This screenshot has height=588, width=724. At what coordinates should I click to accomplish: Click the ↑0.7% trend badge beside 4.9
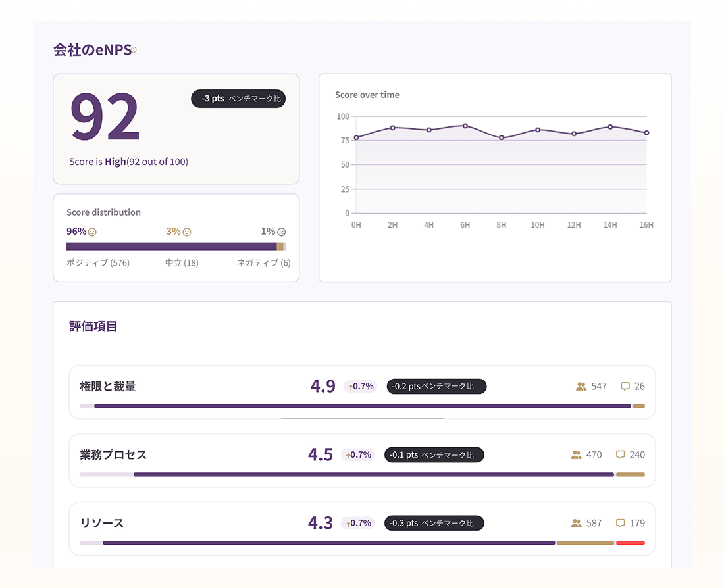tap(361, 386)
